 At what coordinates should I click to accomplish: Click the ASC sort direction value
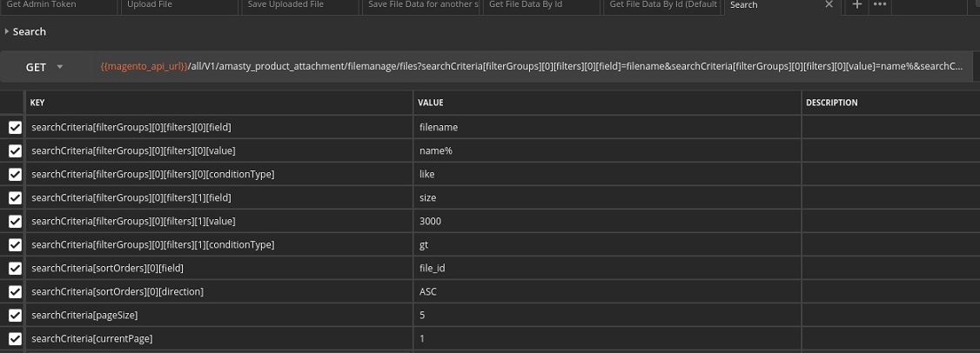pos(607,291)
